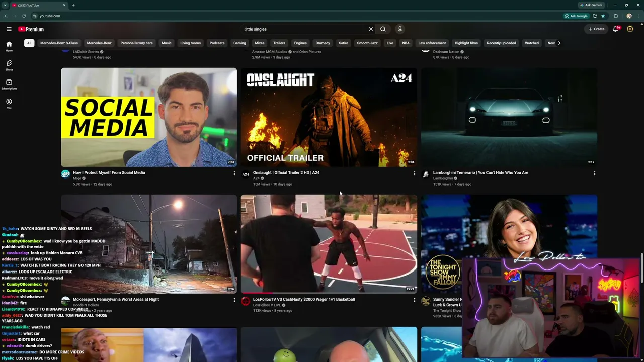Visit the LosPollosTV LIVE channel link
This screenshot has height=362, width=644.
point(267,305)
